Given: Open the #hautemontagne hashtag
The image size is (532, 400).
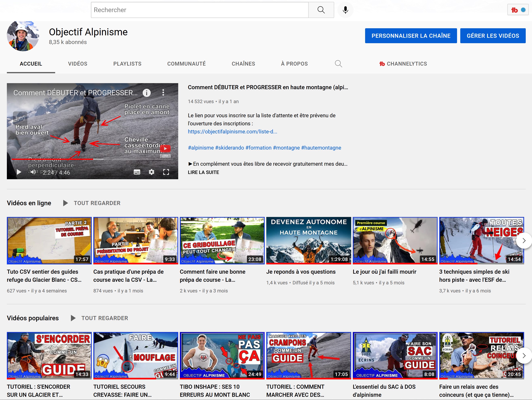Looking at the screenshot, I should pyautogui.click(x=321, y=148).
